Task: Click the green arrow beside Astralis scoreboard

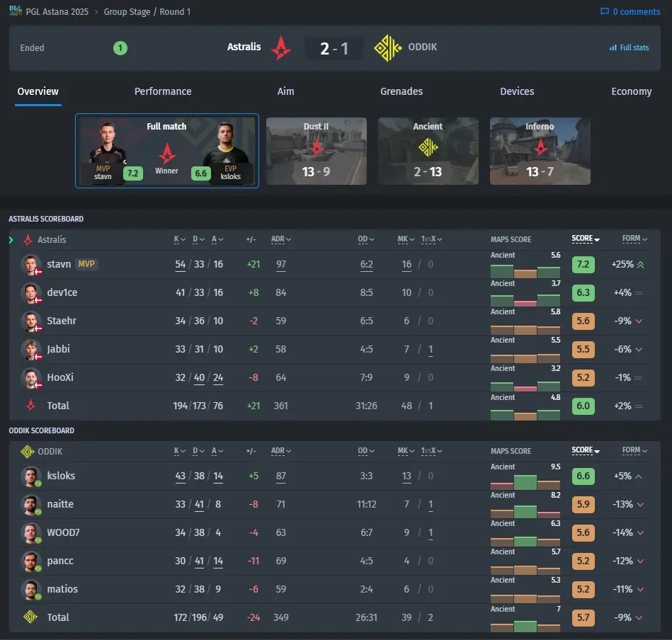Action: 11,240
